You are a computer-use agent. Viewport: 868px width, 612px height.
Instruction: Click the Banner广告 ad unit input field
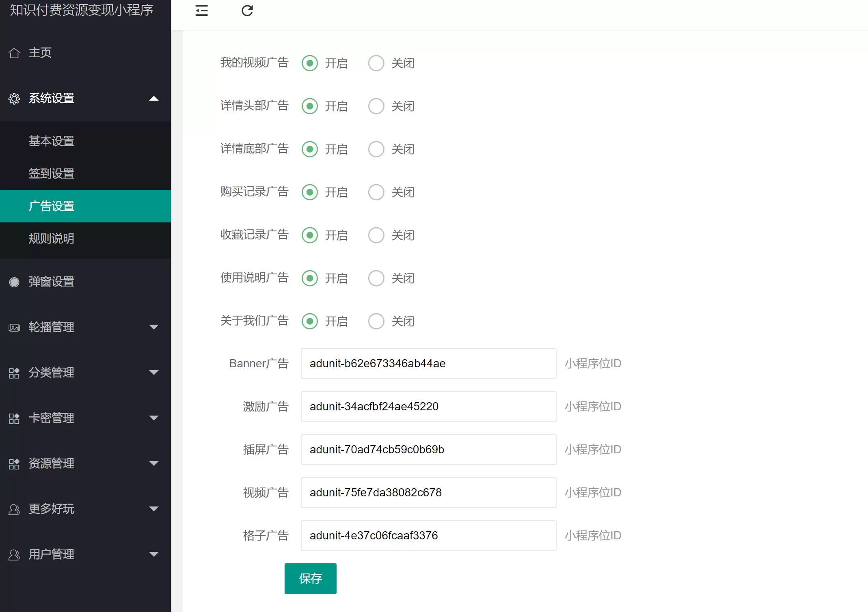(428, 364)
